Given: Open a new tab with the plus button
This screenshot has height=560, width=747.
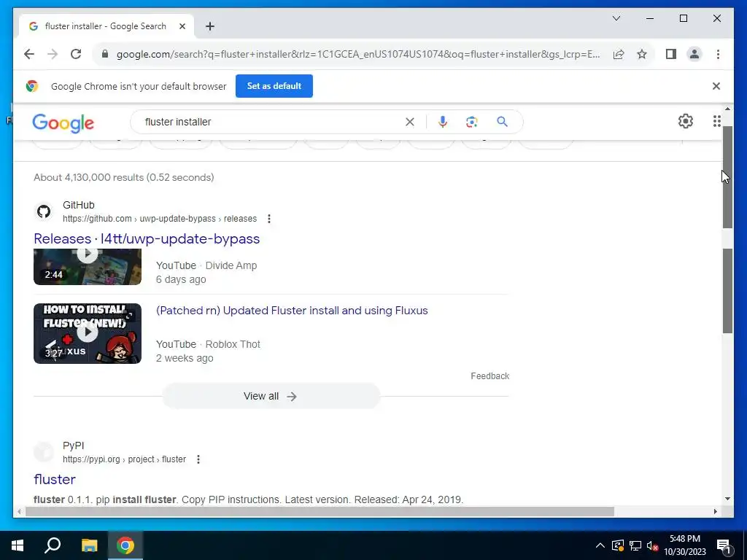Looking at the screenshot, I should (210, 26).
